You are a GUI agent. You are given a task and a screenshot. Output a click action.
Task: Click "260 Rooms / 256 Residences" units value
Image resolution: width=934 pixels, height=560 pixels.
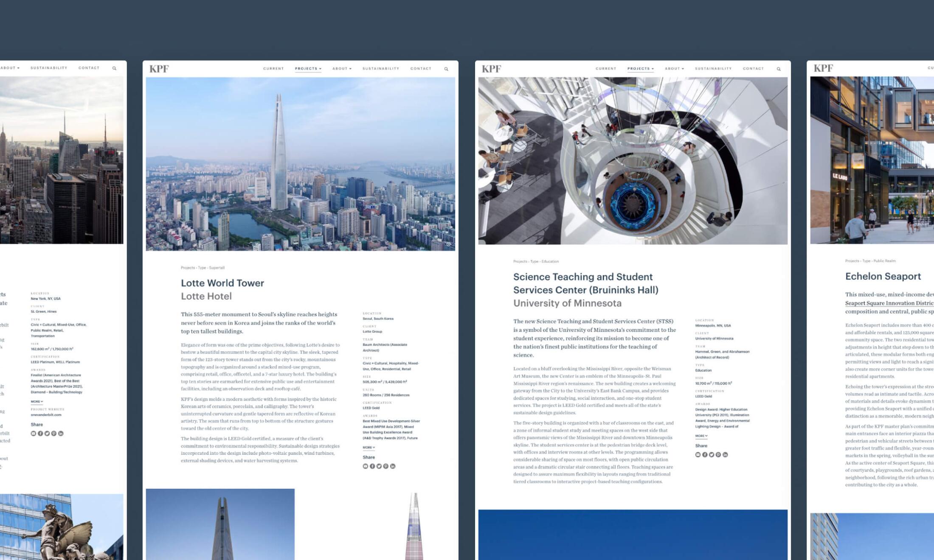point(386,395)
